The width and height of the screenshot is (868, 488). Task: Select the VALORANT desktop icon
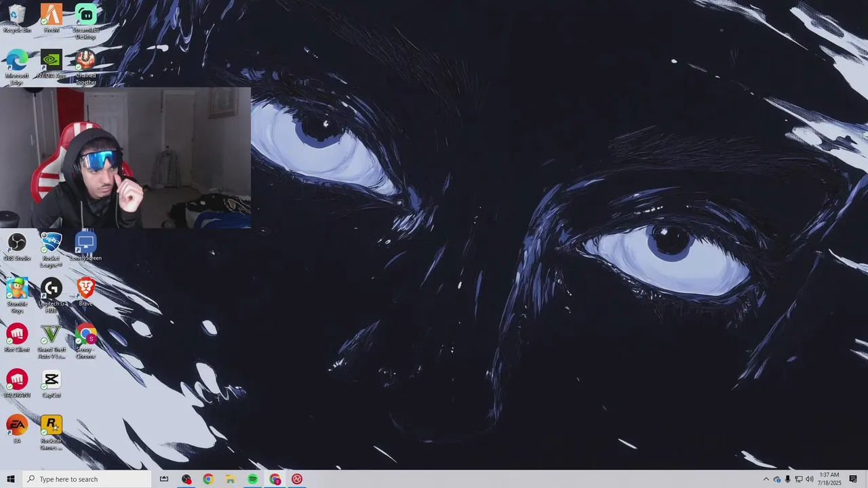pos(17,384)
